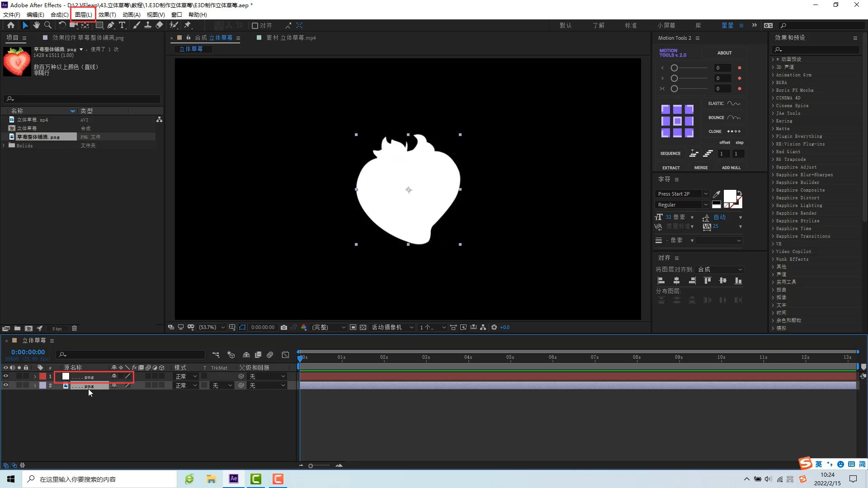
Task: Toggle solo switch for layer 2
Action: (19, 385)
